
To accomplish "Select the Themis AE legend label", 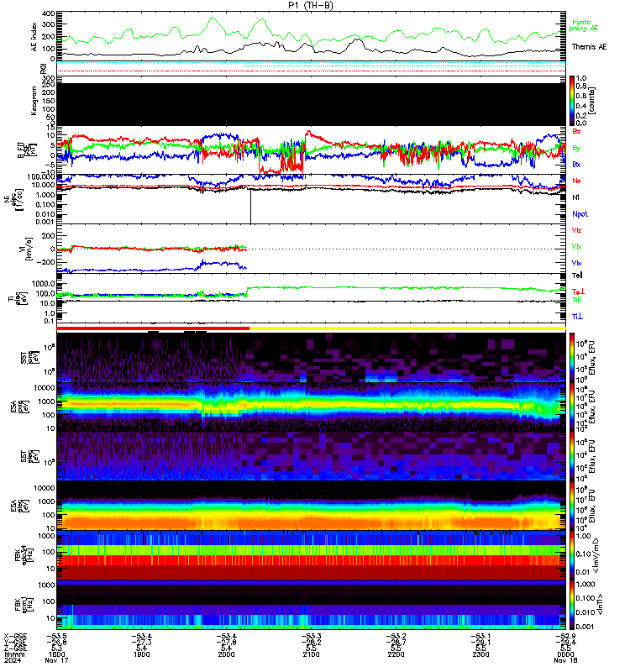I will [x=590, y=47].
